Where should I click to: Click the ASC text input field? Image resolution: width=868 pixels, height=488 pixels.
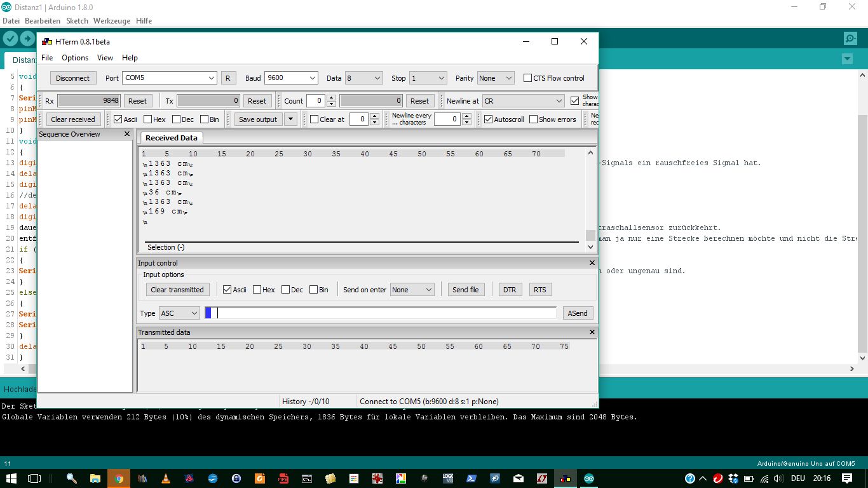click(381, 313)
